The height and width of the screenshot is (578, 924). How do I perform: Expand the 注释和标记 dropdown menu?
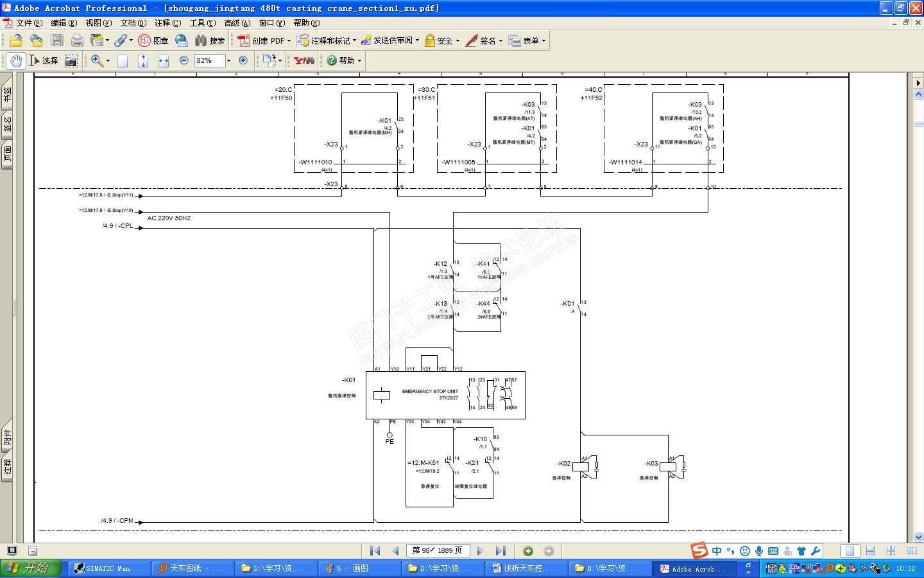click(327, 40)
